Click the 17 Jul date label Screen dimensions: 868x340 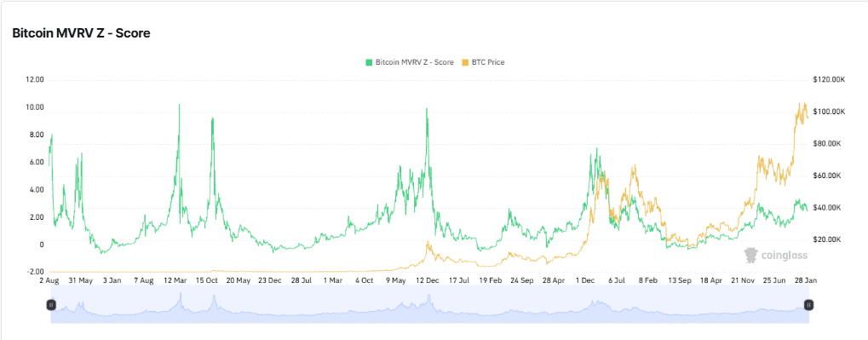point(459,280)
